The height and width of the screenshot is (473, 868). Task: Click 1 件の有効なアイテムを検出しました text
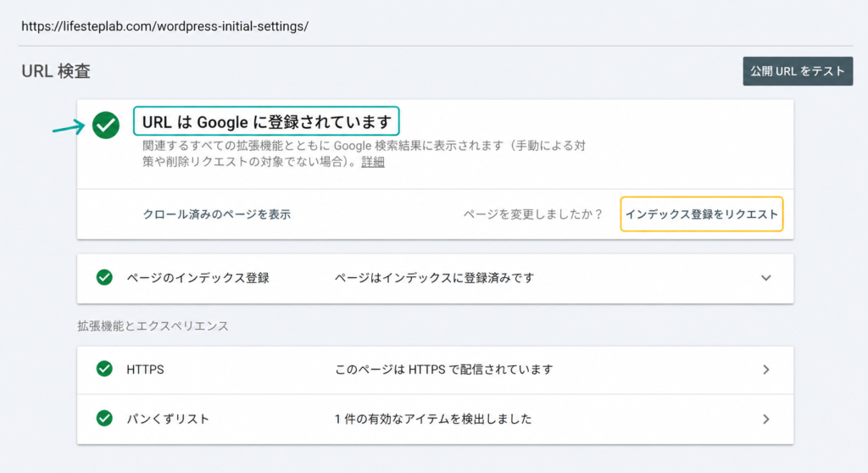[x=433, y=419]
